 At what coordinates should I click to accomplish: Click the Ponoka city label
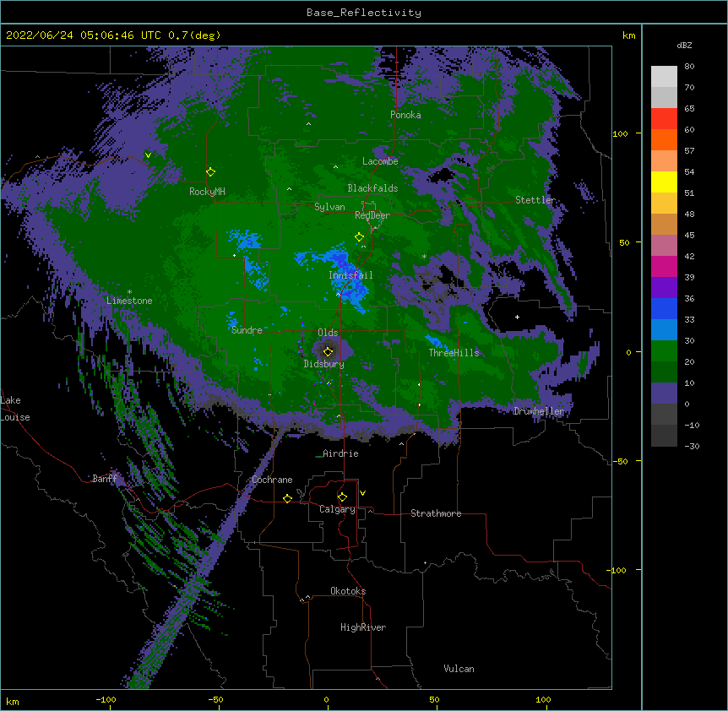405,115
